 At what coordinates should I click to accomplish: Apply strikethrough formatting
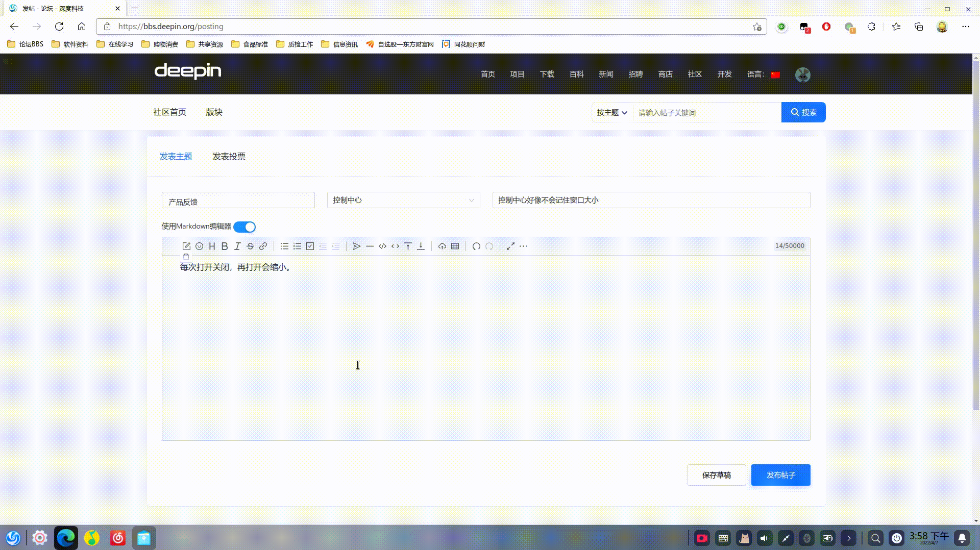[250, 246]
